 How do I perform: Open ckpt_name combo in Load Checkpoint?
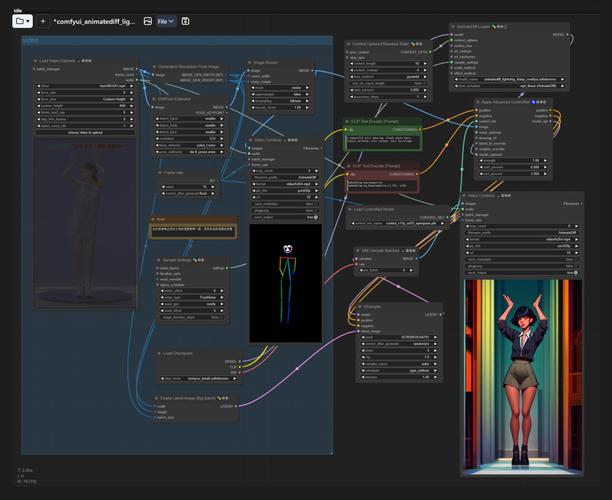199,378
